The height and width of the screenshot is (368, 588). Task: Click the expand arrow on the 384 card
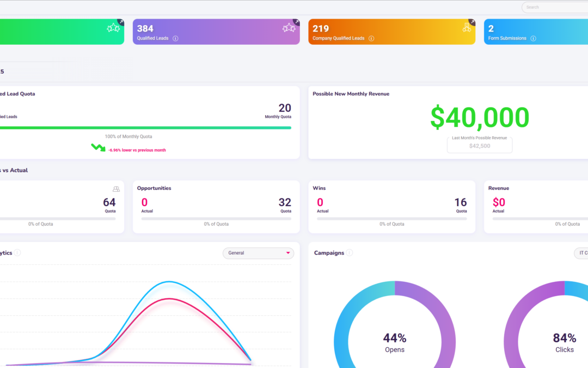[x=296, y=22]
